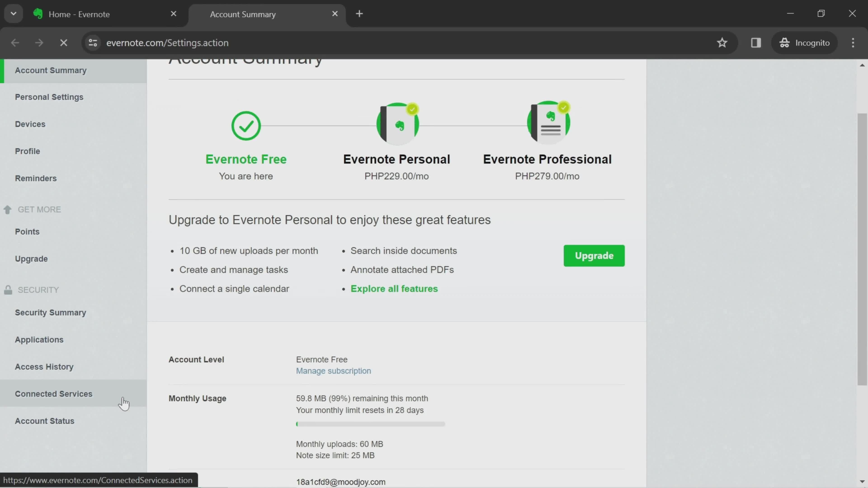Click Explore all features link

[x=394, y=288]
